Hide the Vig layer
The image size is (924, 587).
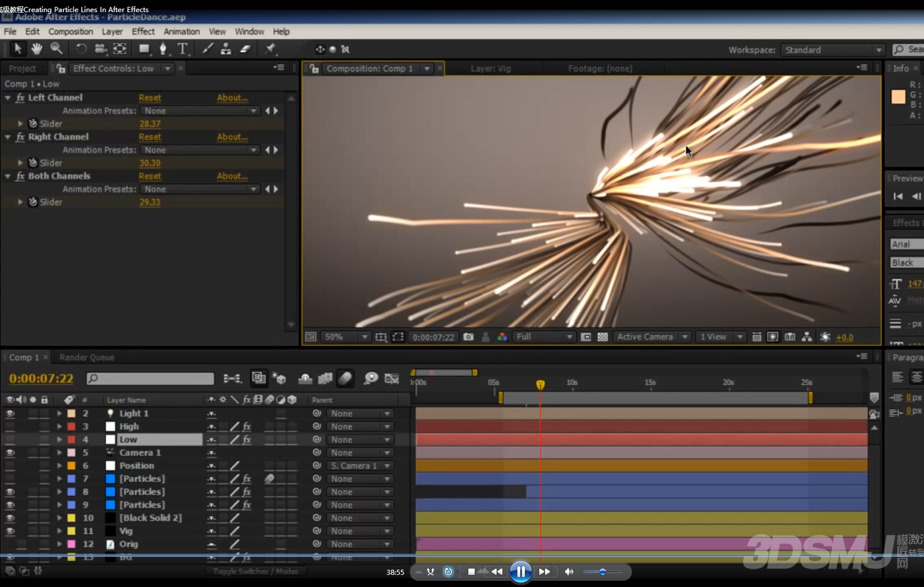[x=10, y=531]
